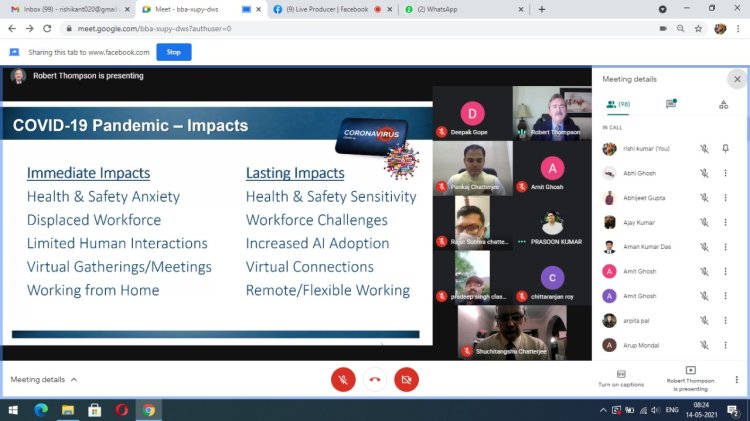The width and height of the screenshot is (750, 421).
Task: Open more options menu for Abhijeet Gupta
Action: coord(726,198)
